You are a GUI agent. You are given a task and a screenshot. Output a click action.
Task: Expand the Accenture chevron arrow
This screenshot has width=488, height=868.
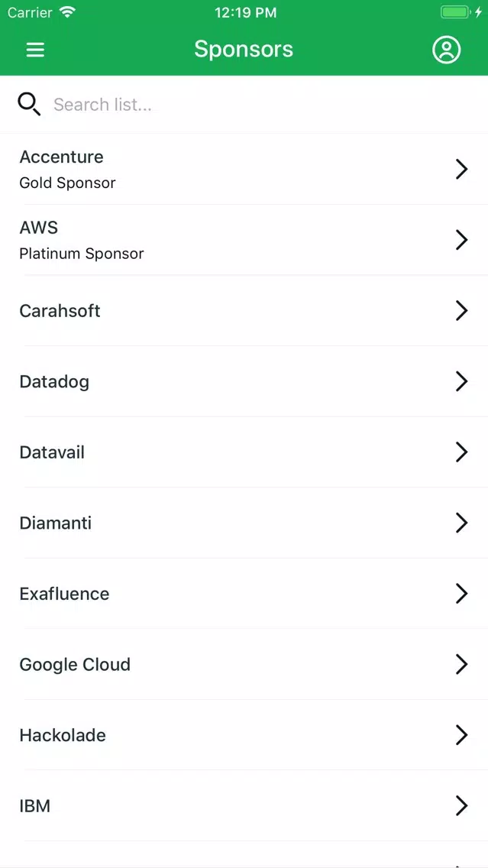[x=461, y=170]
